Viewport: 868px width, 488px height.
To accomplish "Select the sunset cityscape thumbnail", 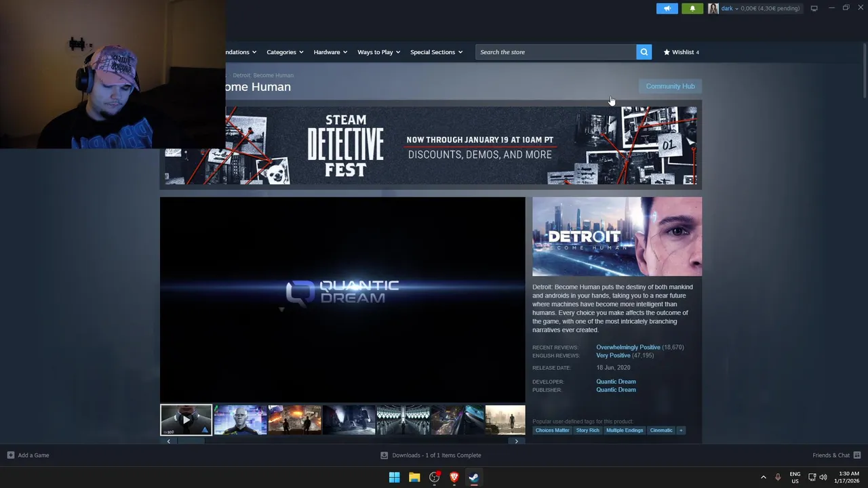I will (505, 420).
